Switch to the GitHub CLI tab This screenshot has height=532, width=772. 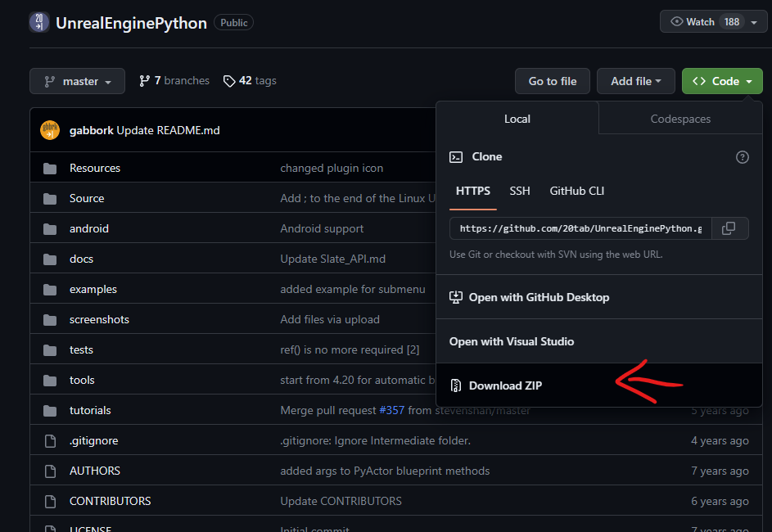click(576, 191)
